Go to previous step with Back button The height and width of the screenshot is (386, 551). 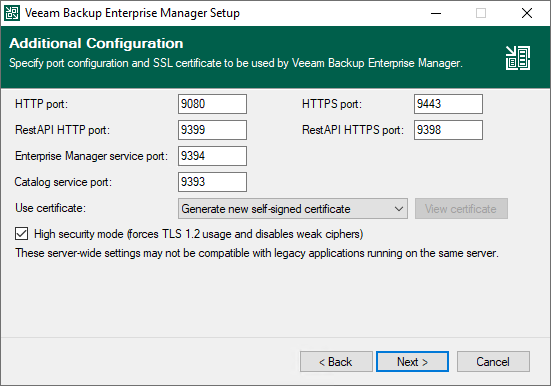[x=336, y=361]
